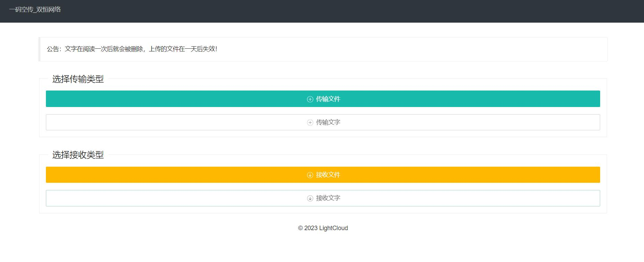Click the down-arrow icon beside 接收文字

coord(310,198)
